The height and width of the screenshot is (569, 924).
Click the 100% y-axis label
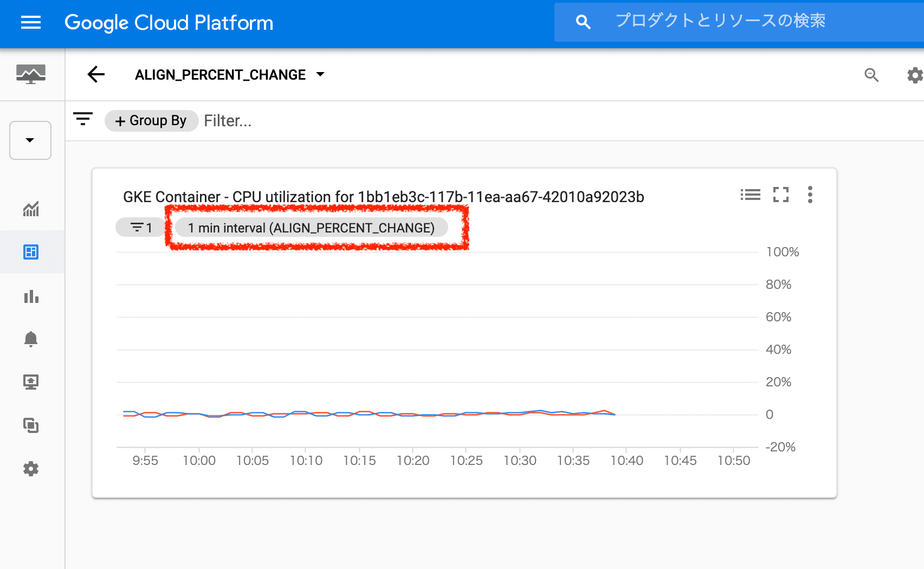[782, 252]
